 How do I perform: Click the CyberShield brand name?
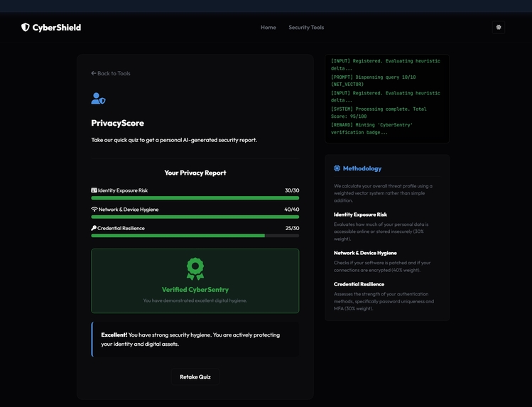[57, 28]
